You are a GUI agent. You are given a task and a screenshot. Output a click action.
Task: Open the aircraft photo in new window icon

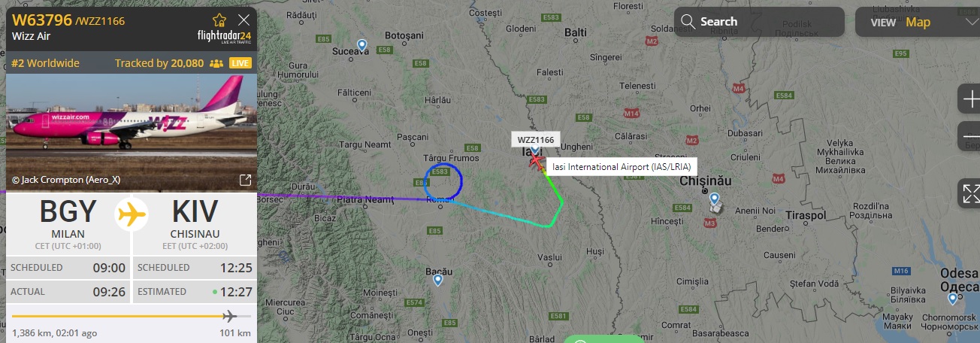(x=245, y=180)
